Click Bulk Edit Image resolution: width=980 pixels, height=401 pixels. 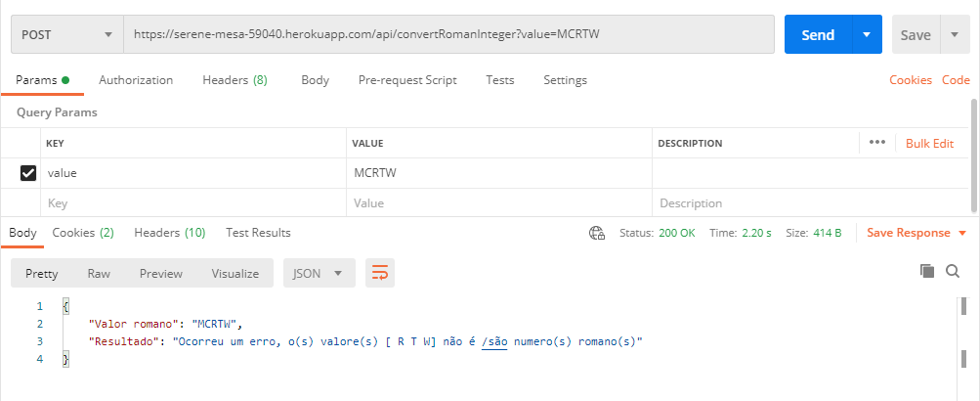929,143
